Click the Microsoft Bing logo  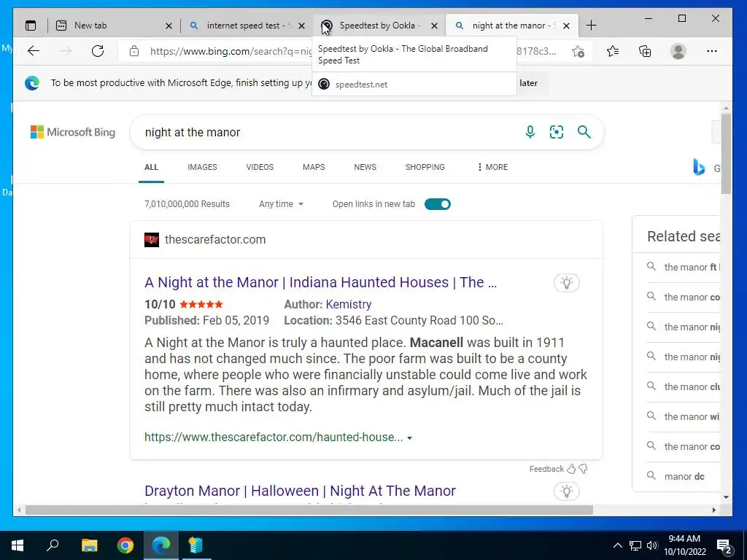click(x=73, y=132)
